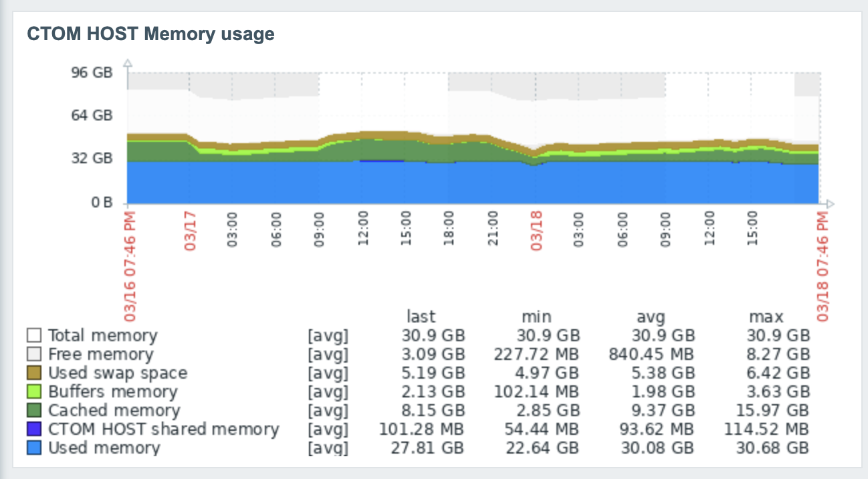Click the light green Buffers memory swatch
The width and height of the screenshot is (868, 479).
(35, 391)
